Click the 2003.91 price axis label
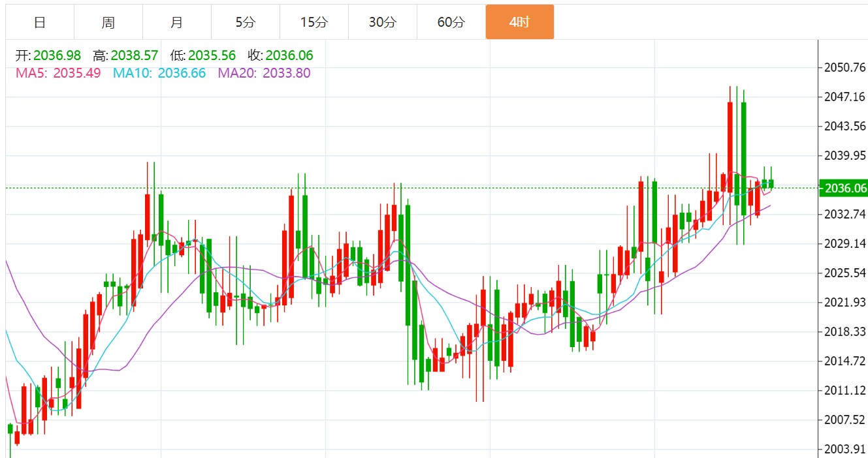The height and width of the screenshot is (458, 868). pyautogui.click(x=845, y=450)
